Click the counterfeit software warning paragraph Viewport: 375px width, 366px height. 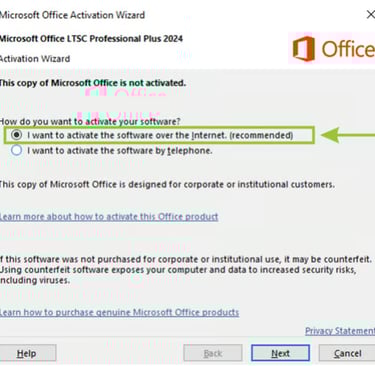186,270
